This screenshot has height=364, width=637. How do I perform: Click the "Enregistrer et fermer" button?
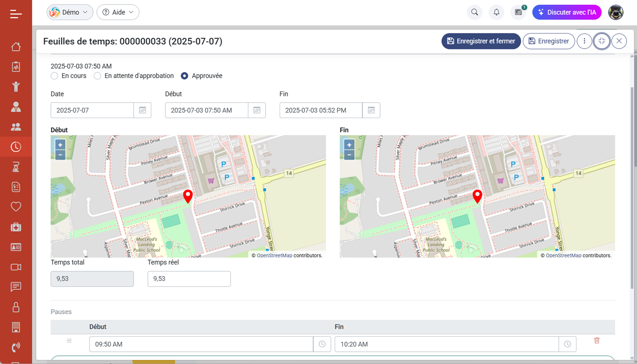(481, 41)
